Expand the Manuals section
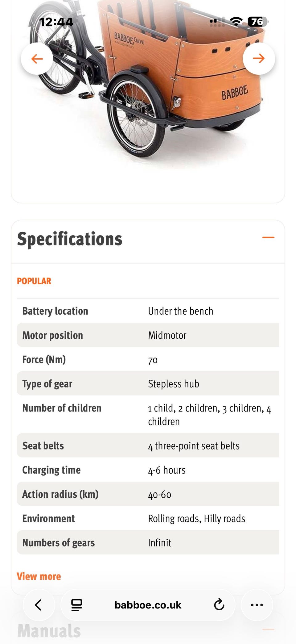Screen dimensions: 296x644 click(x=268, y=629)
